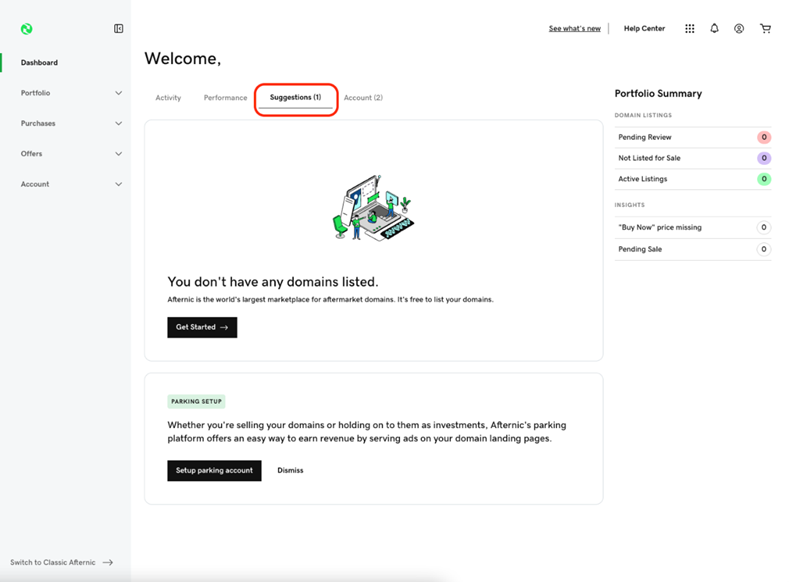Open Active Listings row
This screenshot has width=789, height=582.
pos(692,179)
